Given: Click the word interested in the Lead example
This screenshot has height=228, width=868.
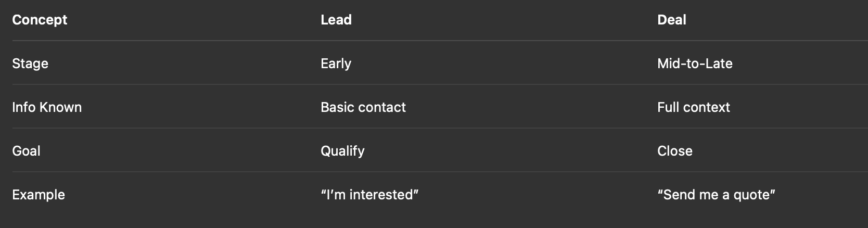Looking at the screenshot, I should [x=381, y=195].
